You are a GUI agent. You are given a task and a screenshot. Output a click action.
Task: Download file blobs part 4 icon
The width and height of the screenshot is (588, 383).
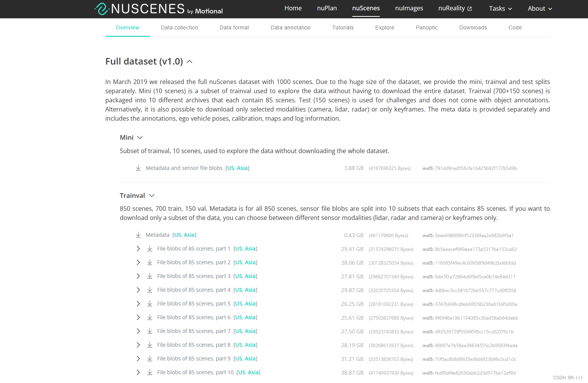click(150, 290)
